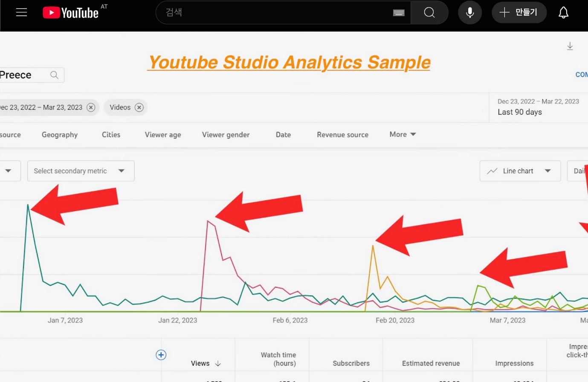Screen dimensions: 588x382
Task: Download the analytics report
Action: click(570, 46)
